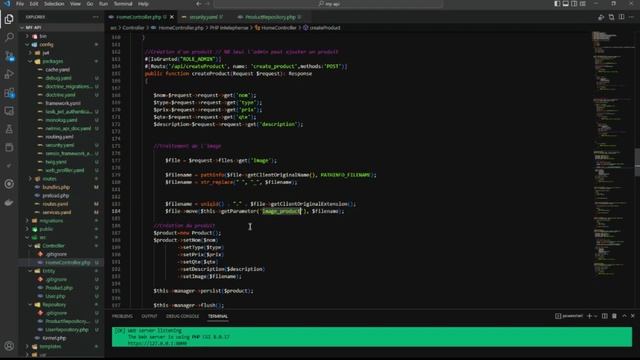The image size is (640, 360).
Task: Open Explorer More Actions ellipsis
Action: 96,17
